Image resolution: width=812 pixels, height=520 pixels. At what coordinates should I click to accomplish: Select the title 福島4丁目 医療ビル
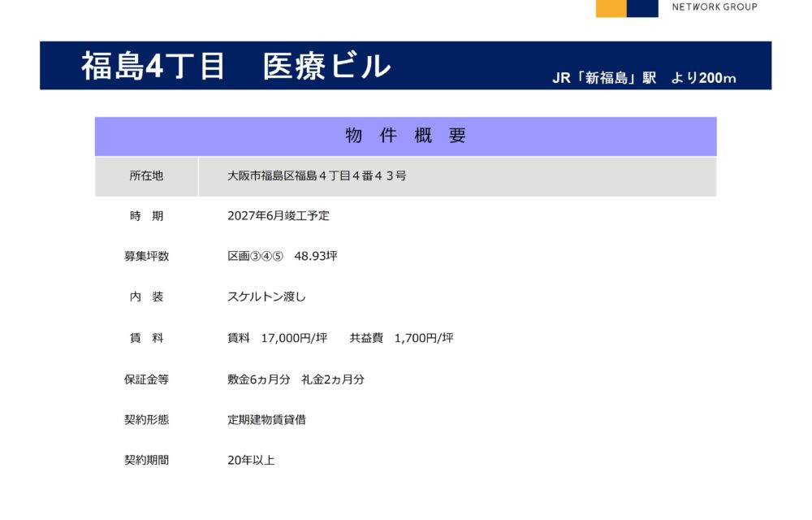coord(235,67)
